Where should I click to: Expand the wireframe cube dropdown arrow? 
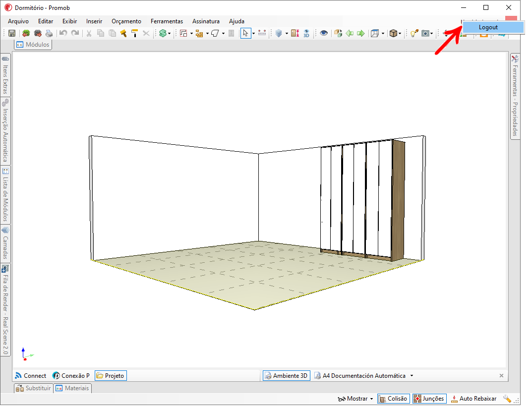(x=383, y=33)
